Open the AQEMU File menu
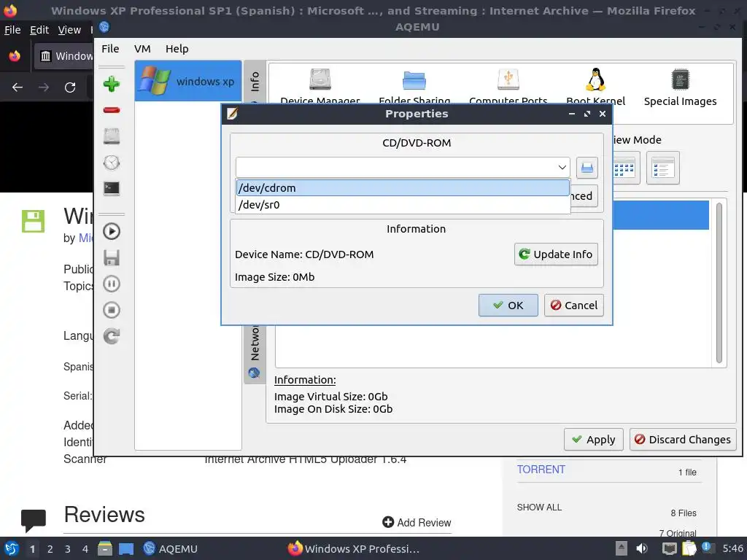Image resolution: width=747 pixels, height=560 pixels. pyautogui.click(x=110, y=49)
